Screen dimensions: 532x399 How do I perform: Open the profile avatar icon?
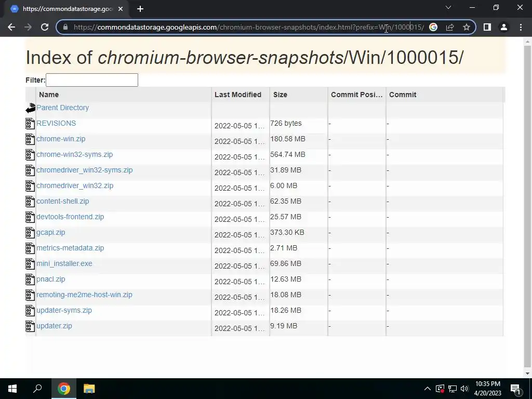pyautogui.click(x=504, y=27)
